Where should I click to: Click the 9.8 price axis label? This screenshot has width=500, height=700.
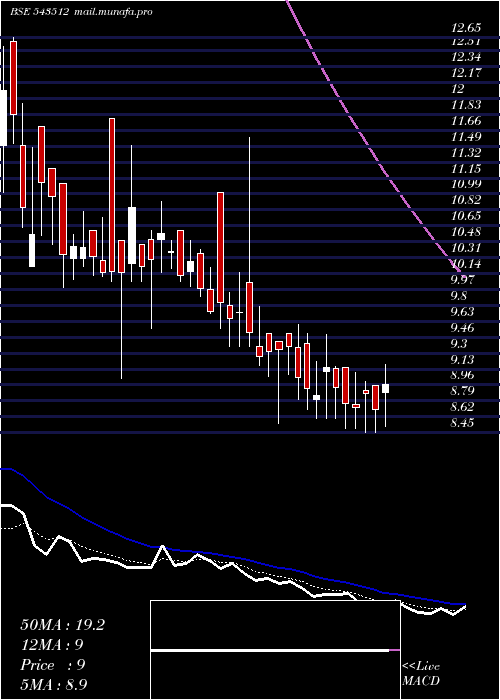461,296
